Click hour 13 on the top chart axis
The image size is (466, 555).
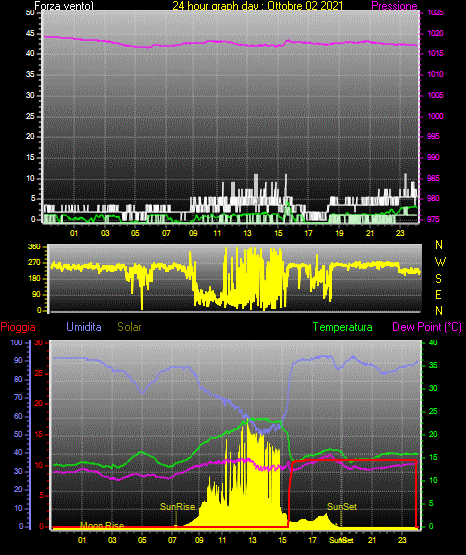click(x=247, y=233)
